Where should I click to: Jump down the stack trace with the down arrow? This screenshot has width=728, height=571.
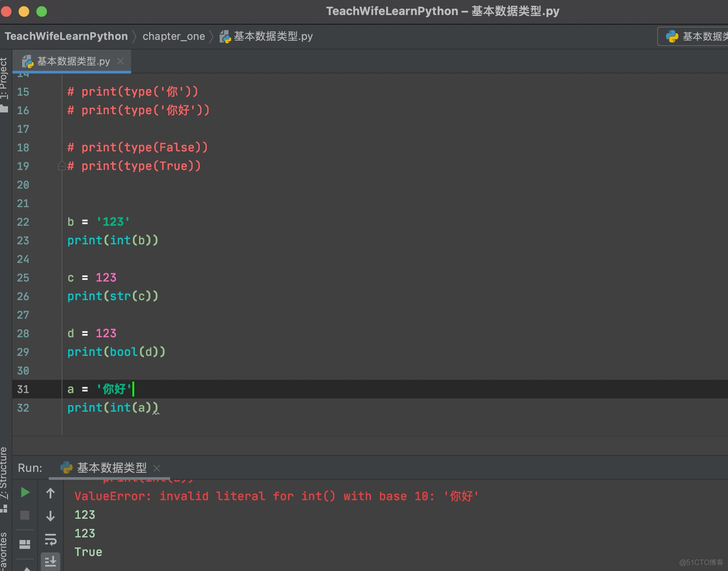(50, 516)
